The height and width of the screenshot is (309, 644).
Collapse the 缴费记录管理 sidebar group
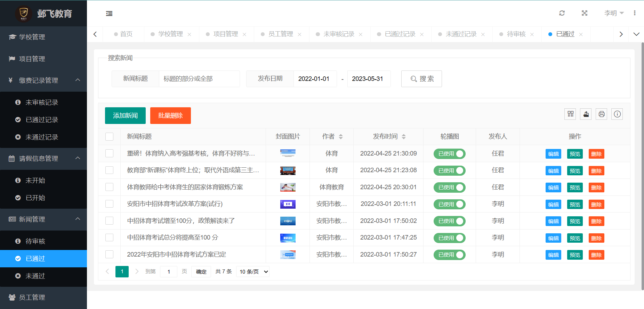(43, 80)
